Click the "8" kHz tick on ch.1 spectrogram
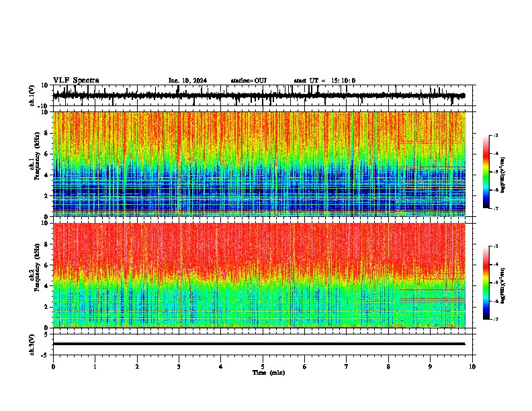Viewport: 532px width, 411px height. click(x=47, y=133)
